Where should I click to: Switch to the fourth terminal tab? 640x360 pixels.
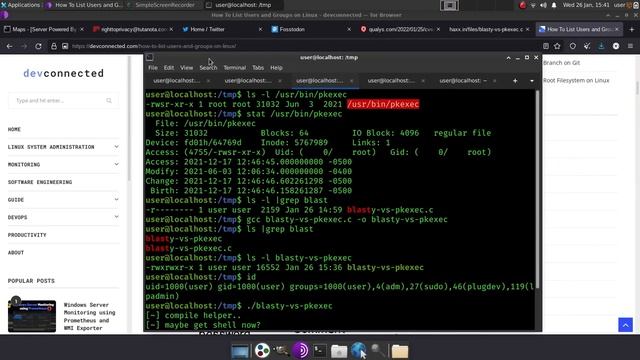coord(391,81)
